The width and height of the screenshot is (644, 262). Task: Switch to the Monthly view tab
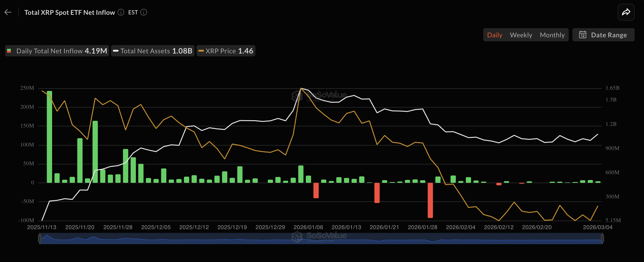point(552,35)
